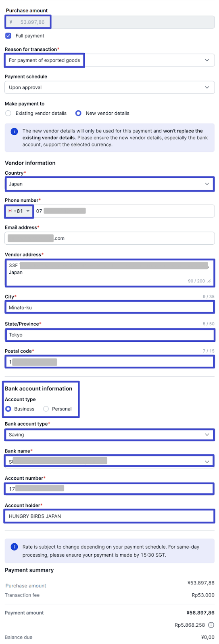The width and height of the screenshot is (219, 644).
Task: Open the Country dropdown showing Japan
Action: click(x=110, y=184)
